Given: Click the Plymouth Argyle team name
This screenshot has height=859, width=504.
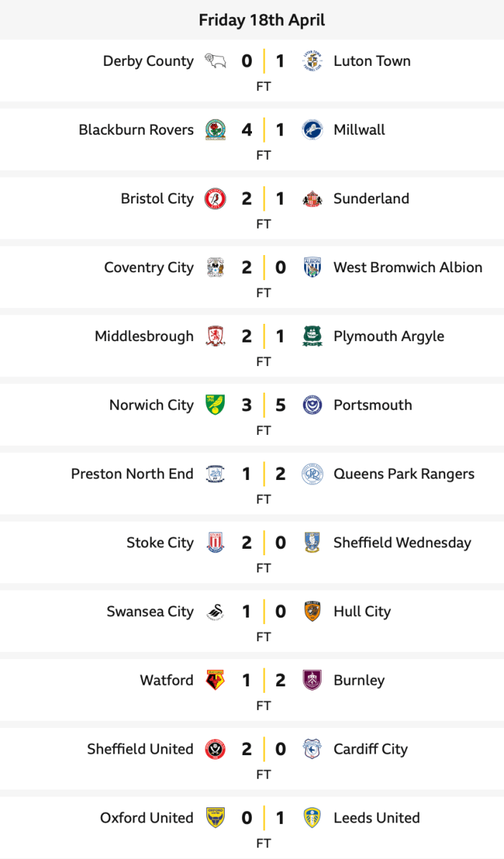Looking at the screenshot, I should coord(389,336).
